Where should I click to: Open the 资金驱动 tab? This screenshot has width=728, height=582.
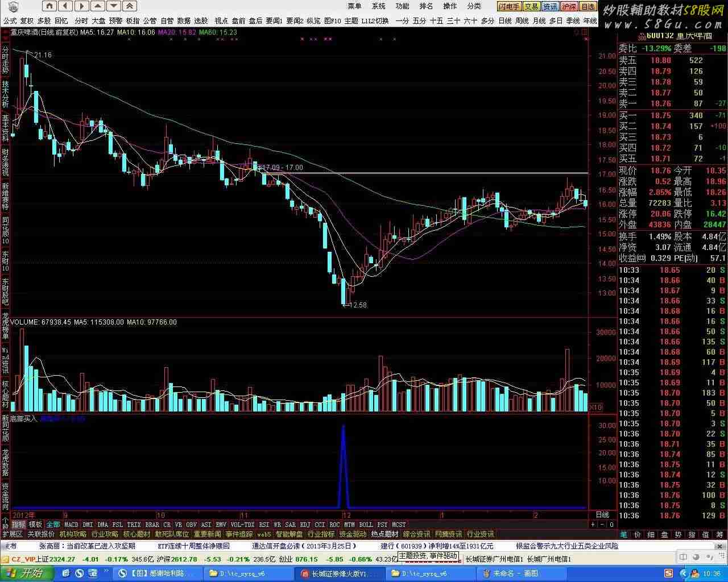coord(353,534)
